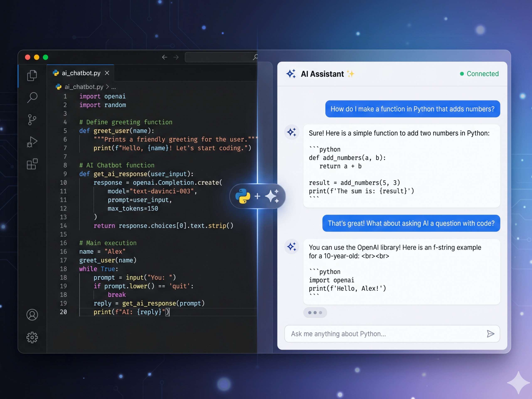This screenshot has width=532, height=399.
Task: Click the 'AI Assistant' panel title
Action: (322, 74)
